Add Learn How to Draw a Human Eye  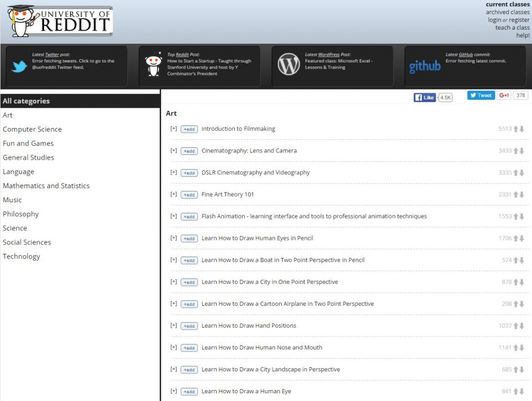[189, 392]
